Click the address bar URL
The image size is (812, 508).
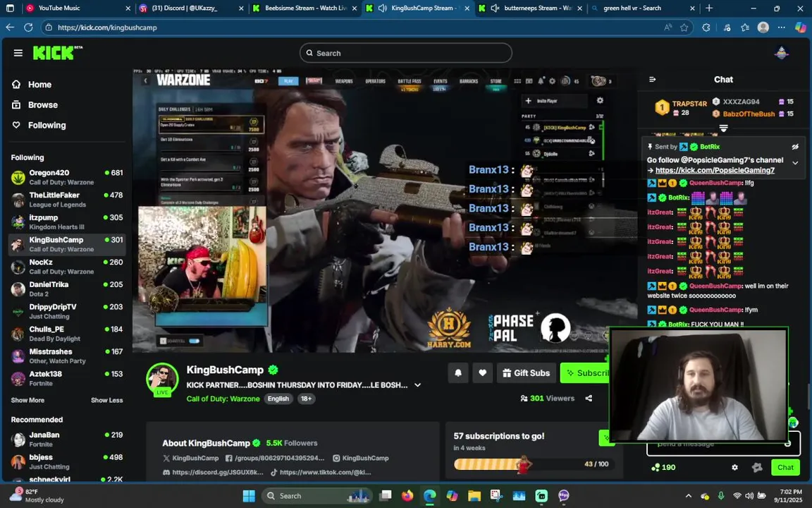(x=107, y=28)
